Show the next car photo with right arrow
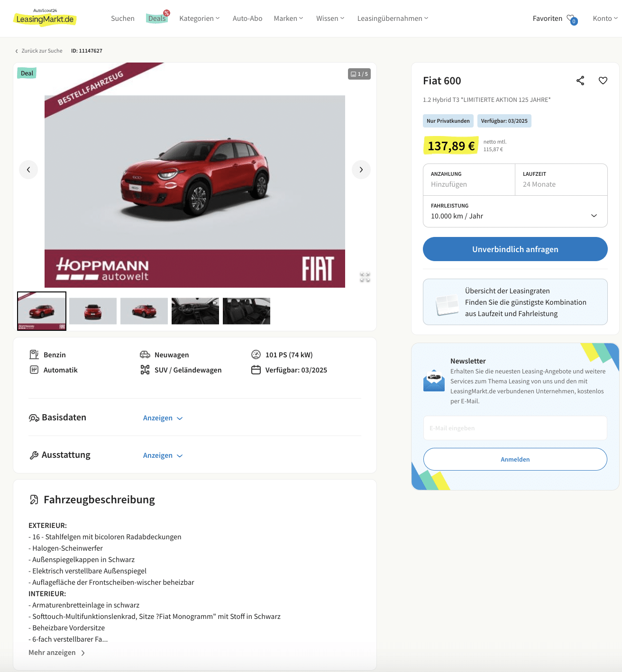This screenshot has width=622, height=672. tap(361, 170)
